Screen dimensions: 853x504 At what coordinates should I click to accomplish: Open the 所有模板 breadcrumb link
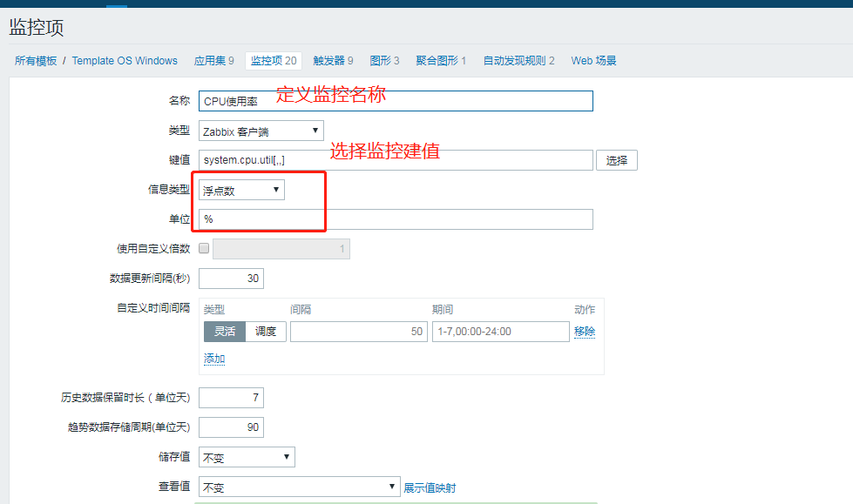pyautogui.click(x=36, y=61)
